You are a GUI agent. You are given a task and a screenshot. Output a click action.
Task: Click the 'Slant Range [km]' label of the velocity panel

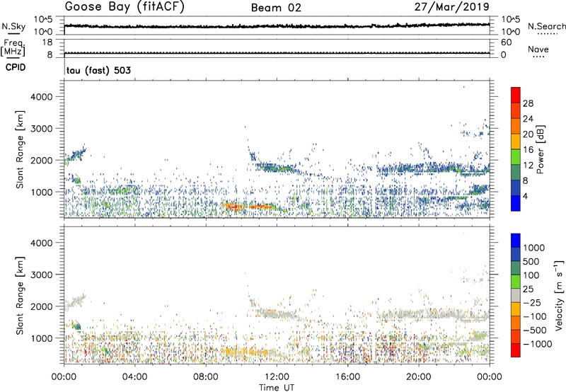click(19, 295)
